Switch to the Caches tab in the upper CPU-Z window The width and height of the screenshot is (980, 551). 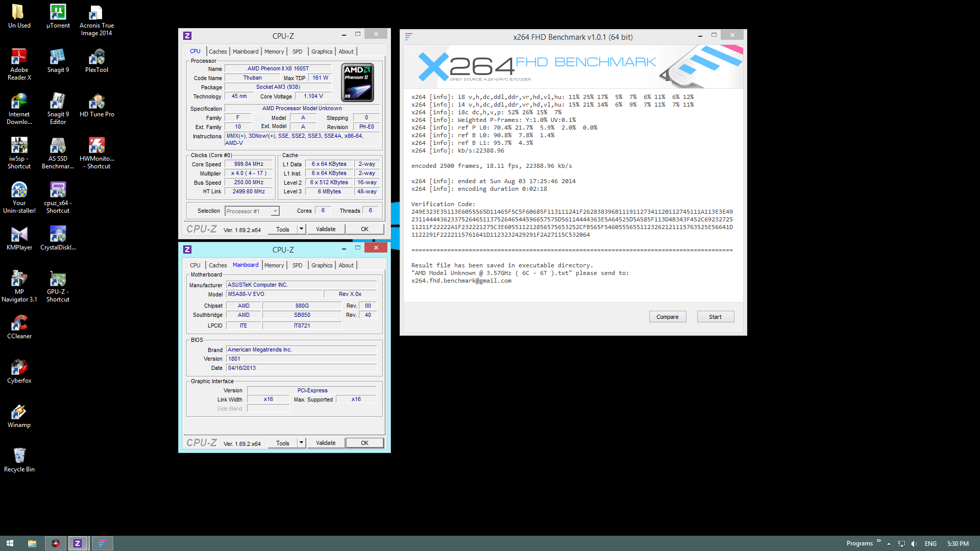tap(217, 52)
